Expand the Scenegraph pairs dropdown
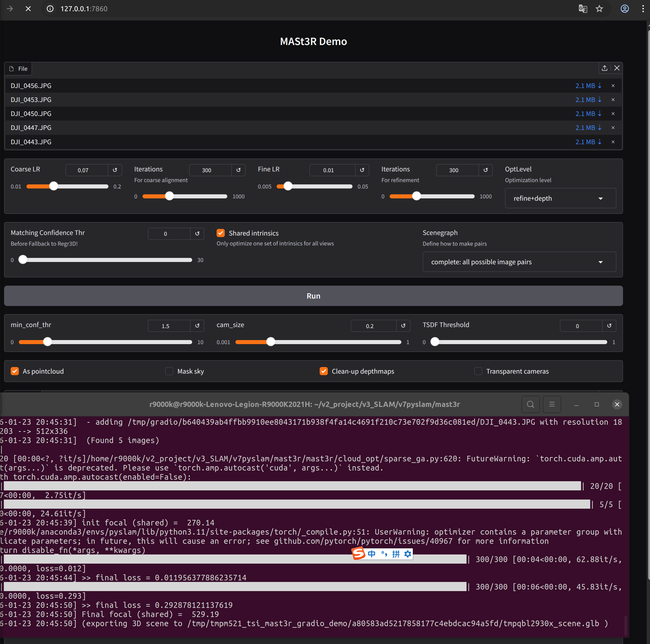The image size is (650, 644). coord(519,262)
